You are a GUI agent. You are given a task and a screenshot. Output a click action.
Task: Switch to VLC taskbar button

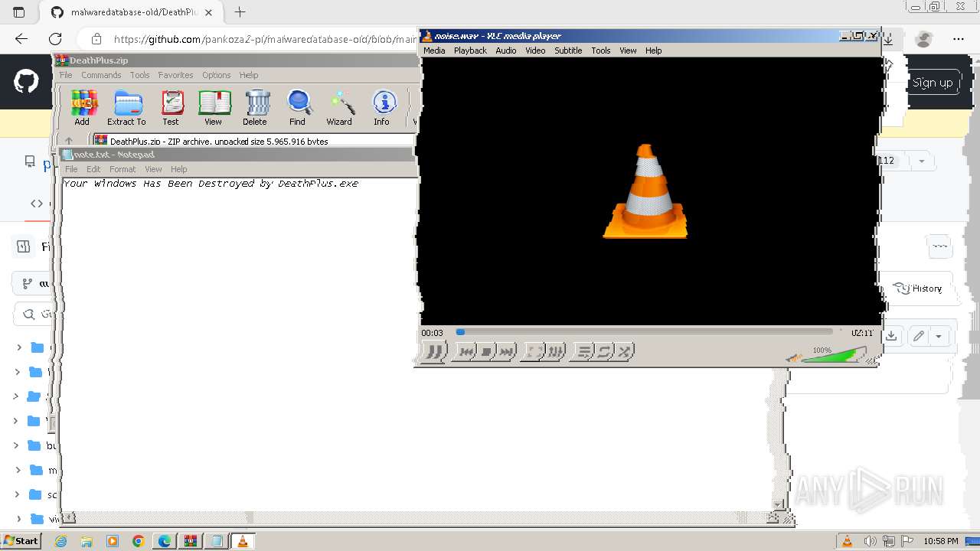coord(243,541)
